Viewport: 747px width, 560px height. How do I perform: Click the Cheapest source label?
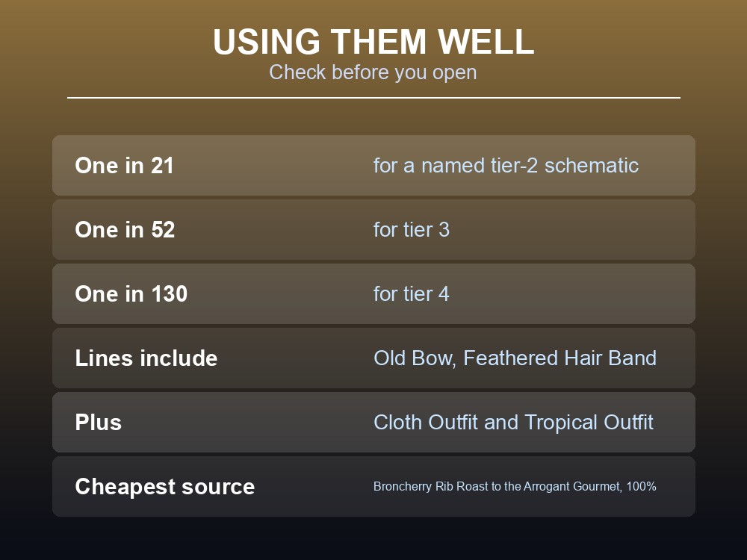coord(165,487)
